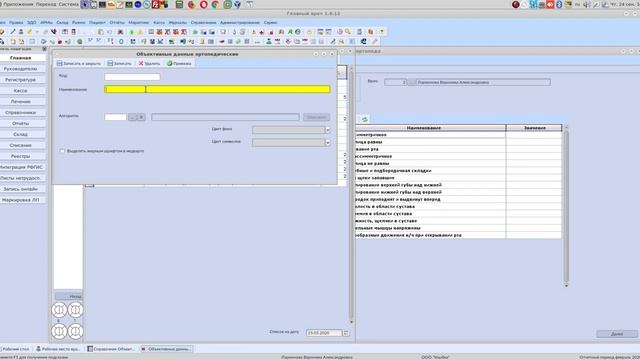Image resolution: width=640 pixels, height=360 pixels.
Task: Open the ЭДО menu
Action: coord(31,22)
